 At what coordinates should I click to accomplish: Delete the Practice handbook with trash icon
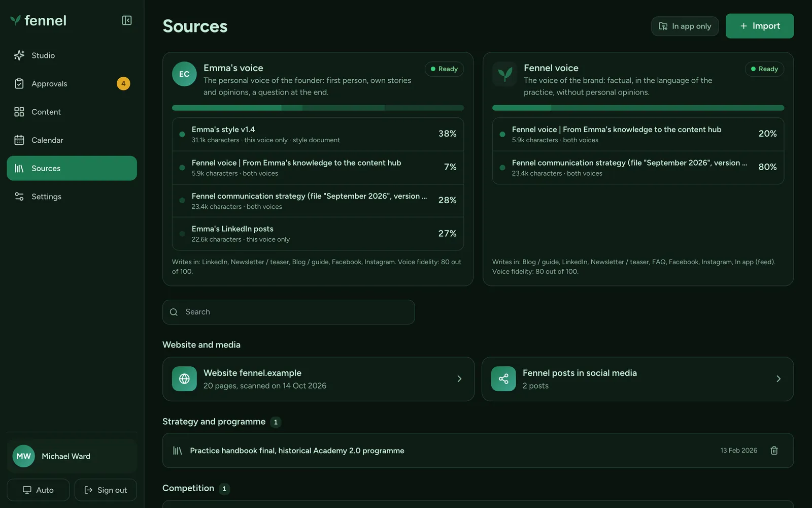point(774,451)
